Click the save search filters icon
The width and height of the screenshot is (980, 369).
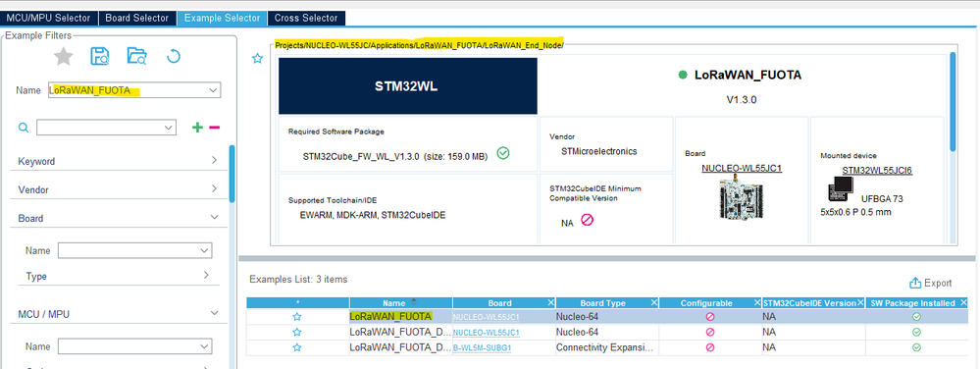coord(100,56)
